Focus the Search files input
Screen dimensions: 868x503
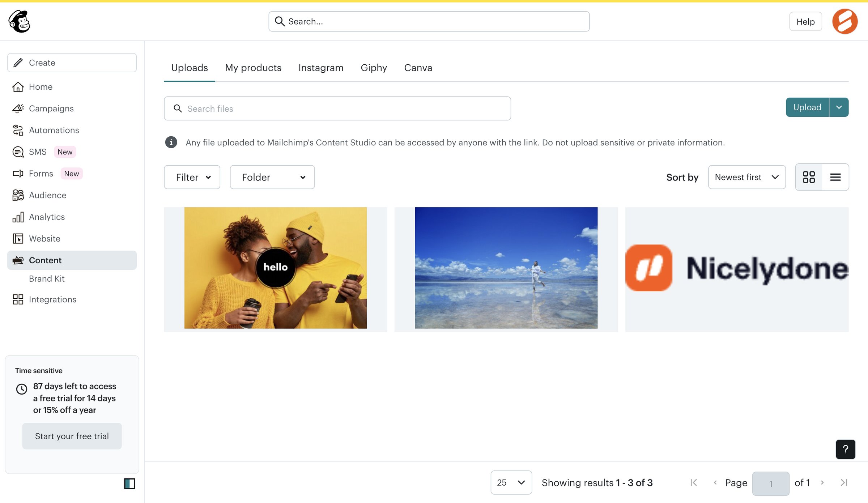[337, 108]
